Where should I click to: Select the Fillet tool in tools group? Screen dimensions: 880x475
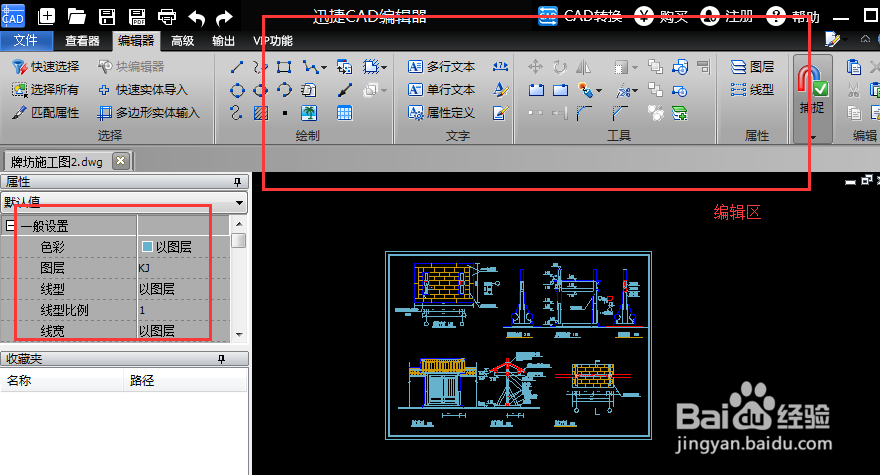(x=584, y=113)
